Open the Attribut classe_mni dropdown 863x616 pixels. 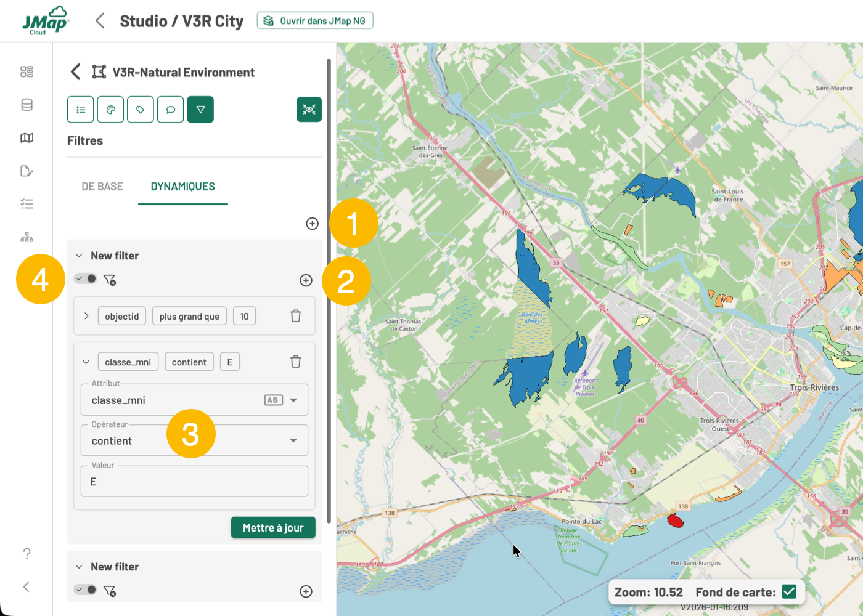tap(293, 400)
